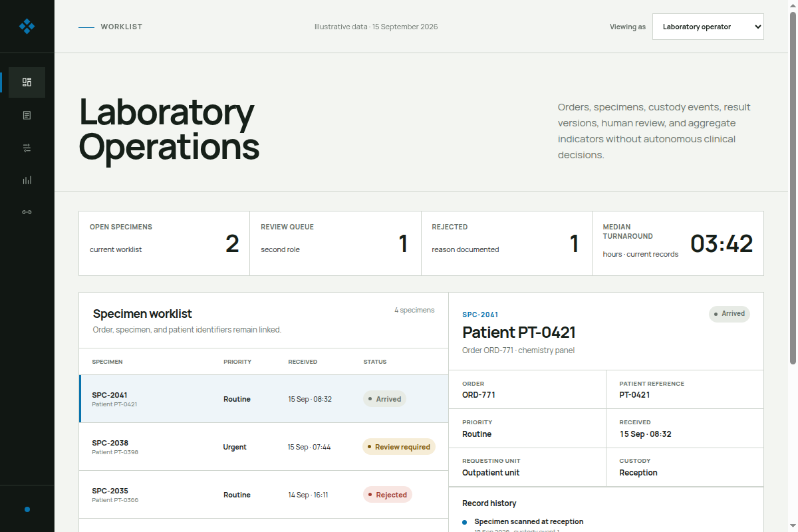Image resolution: width=798 pixels, height=532 pixels.
Task: Open the bar chart indicators sidebar icon
Action: [27, 180]
